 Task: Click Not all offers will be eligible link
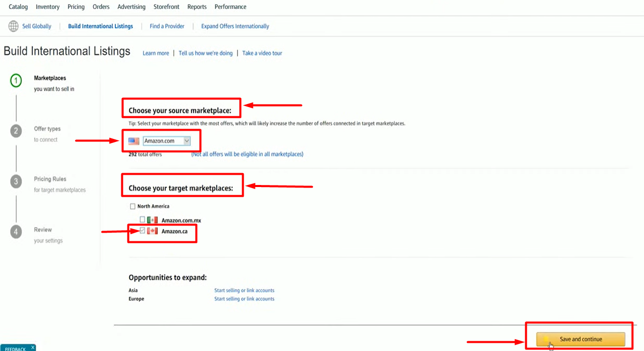[x=247, y=154]
